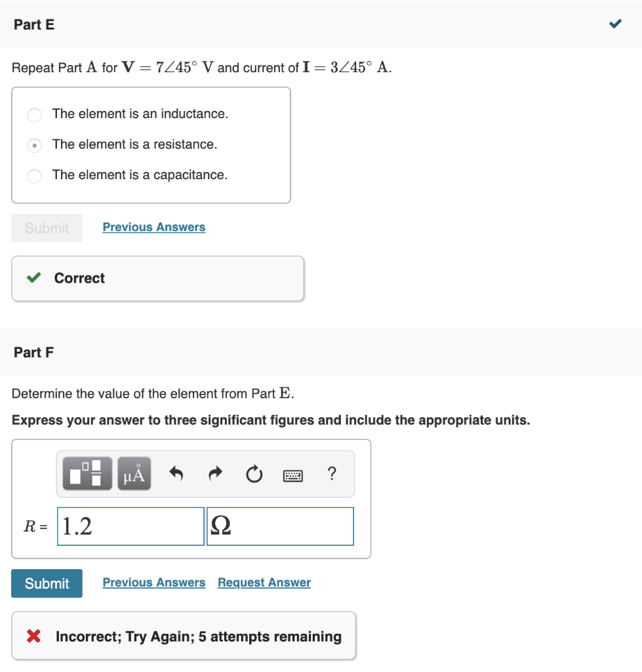Select 'The element is an inductance' option
Image resolution: width=642 pixels, height=672 pixels.
coord(34,115)
